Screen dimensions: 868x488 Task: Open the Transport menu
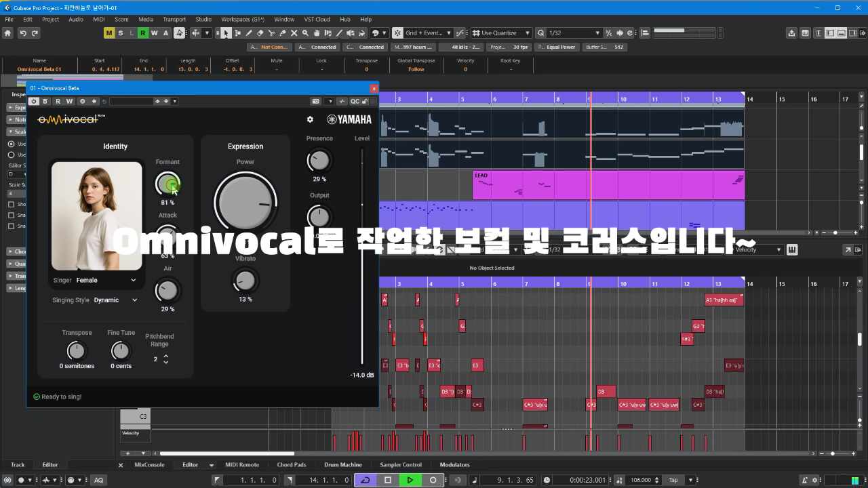pyautogui.click(x=174, y=19)
